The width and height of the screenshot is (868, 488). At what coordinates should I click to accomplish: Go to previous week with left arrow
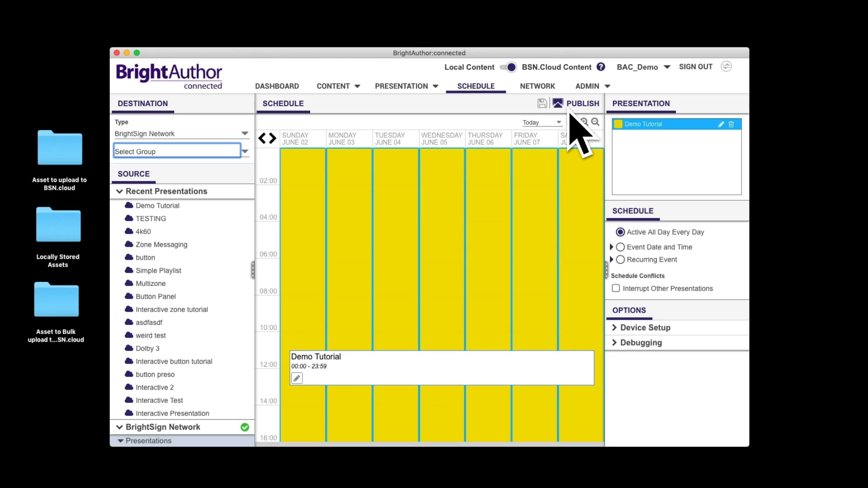pos(262,138)
